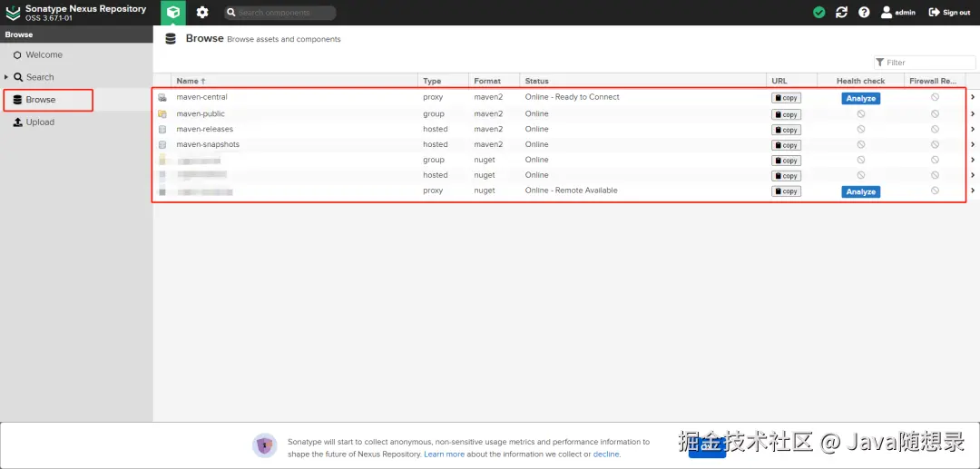
Task: Click the Filter input box
Action: click(x=925, y=63)
